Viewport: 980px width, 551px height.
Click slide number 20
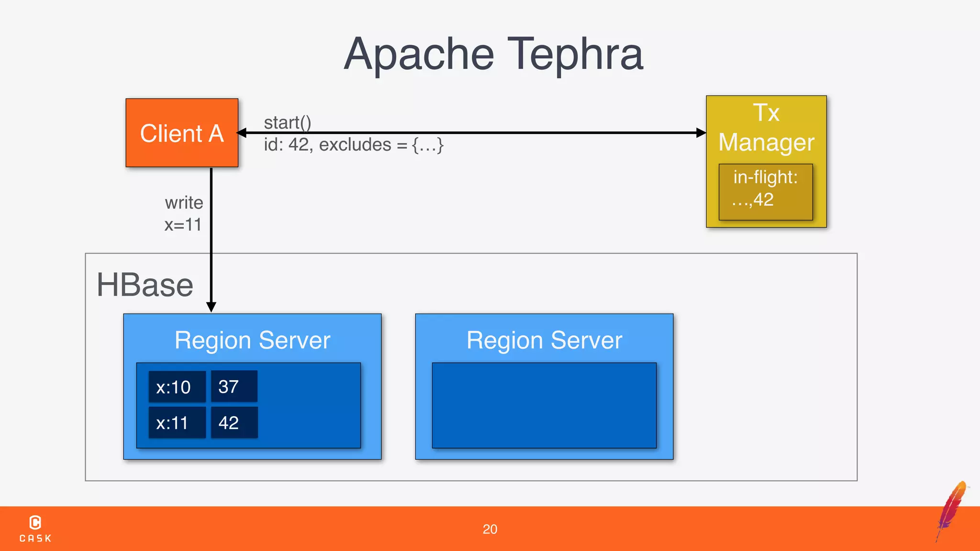(x=490, y=529)
